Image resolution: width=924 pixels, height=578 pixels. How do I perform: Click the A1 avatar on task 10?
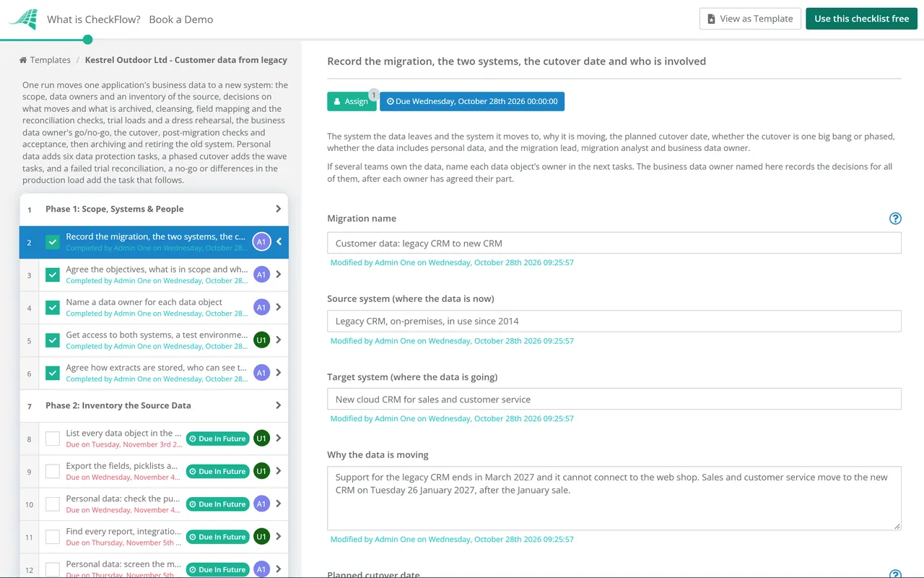[261, 504]
